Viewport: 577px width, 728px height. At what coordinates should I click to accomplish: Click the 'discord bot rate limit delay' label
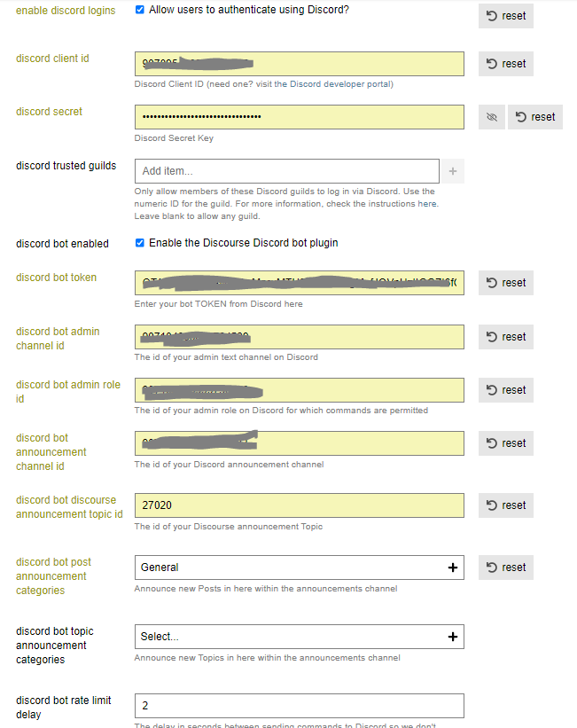click(64, 707)
